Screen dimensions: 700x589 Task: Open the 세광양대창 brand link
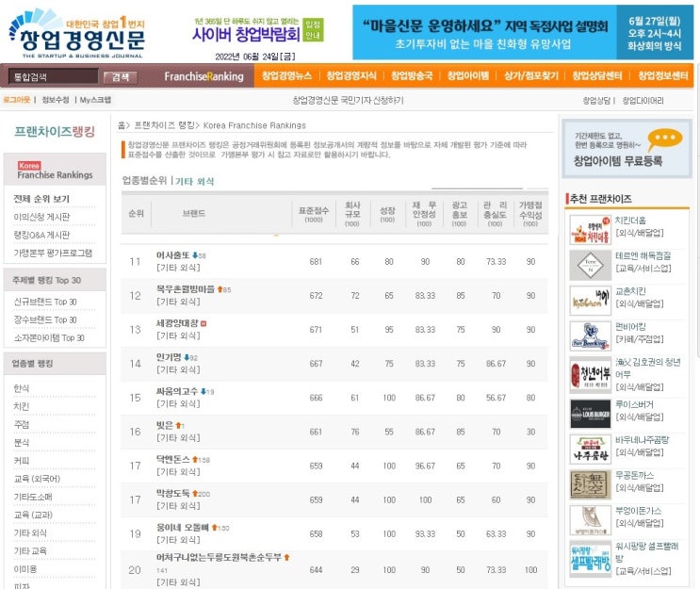pos(177,323)
